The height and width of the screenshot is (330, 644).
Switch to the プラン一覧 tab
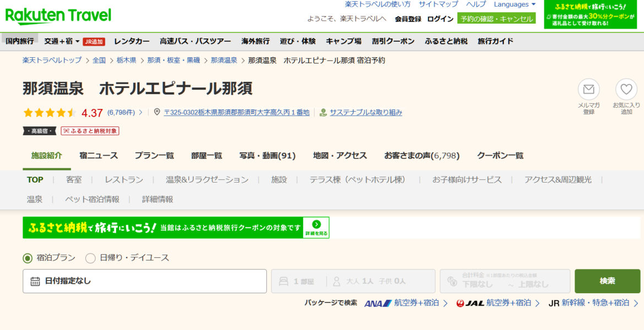154,156
